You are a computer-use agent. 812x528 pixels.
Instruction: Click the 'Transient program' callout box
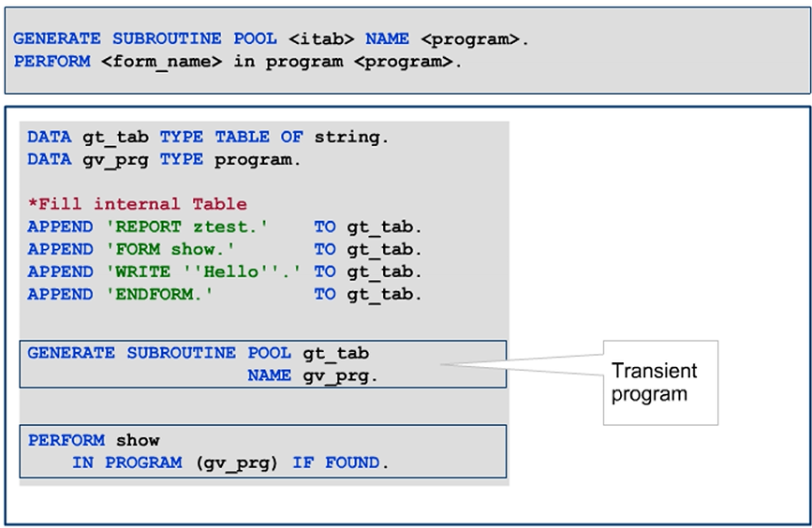(x=659, y=382)
